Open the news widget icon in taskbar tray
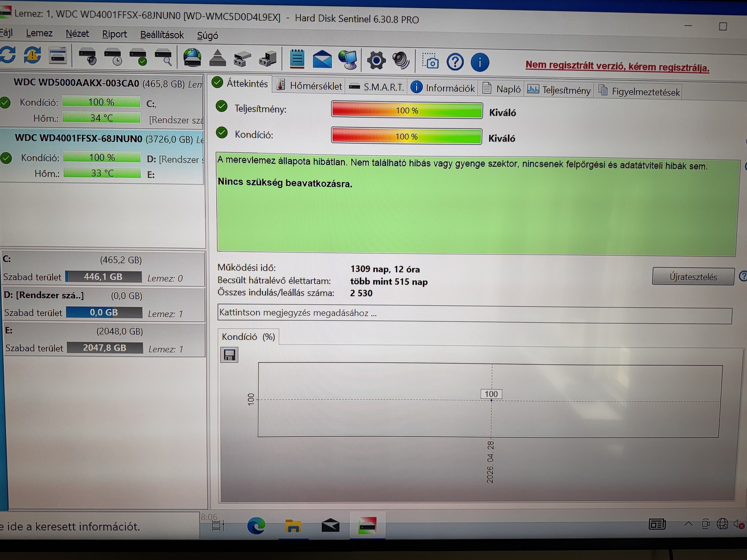 tap(657, 524)
